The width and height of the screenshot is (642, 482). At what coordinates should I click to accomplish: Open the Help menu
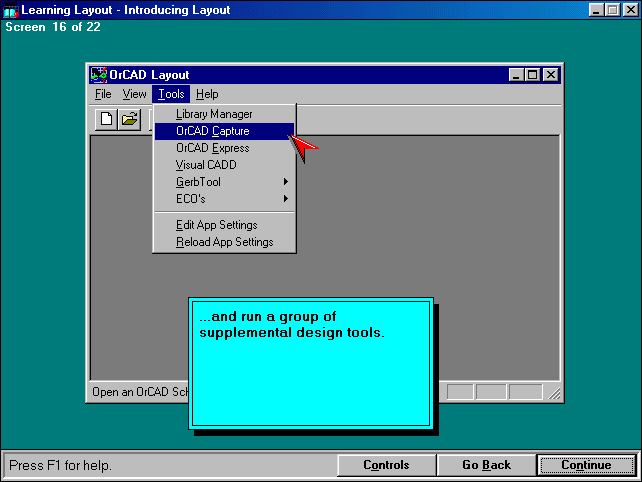207,94
